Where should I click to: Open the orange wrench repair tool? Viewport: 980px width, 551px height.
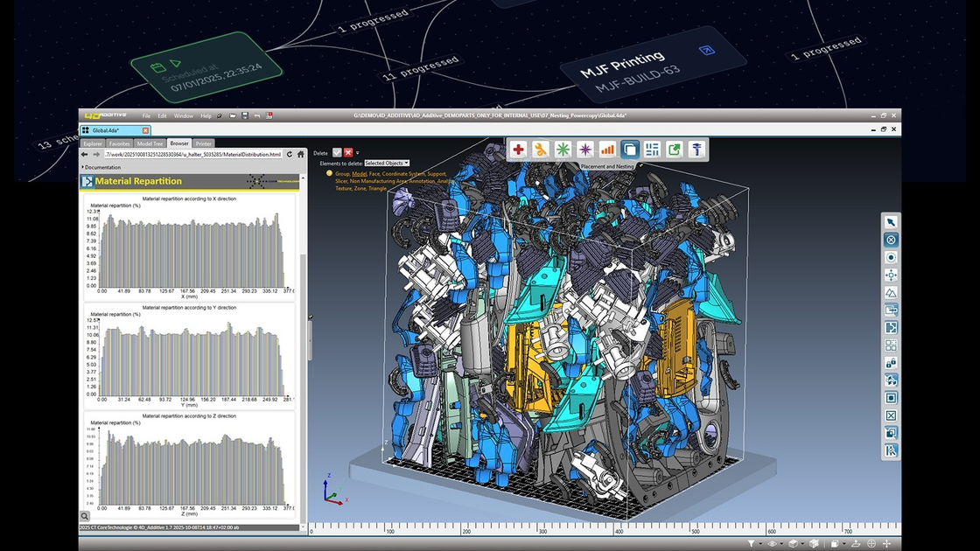[541, 150]
